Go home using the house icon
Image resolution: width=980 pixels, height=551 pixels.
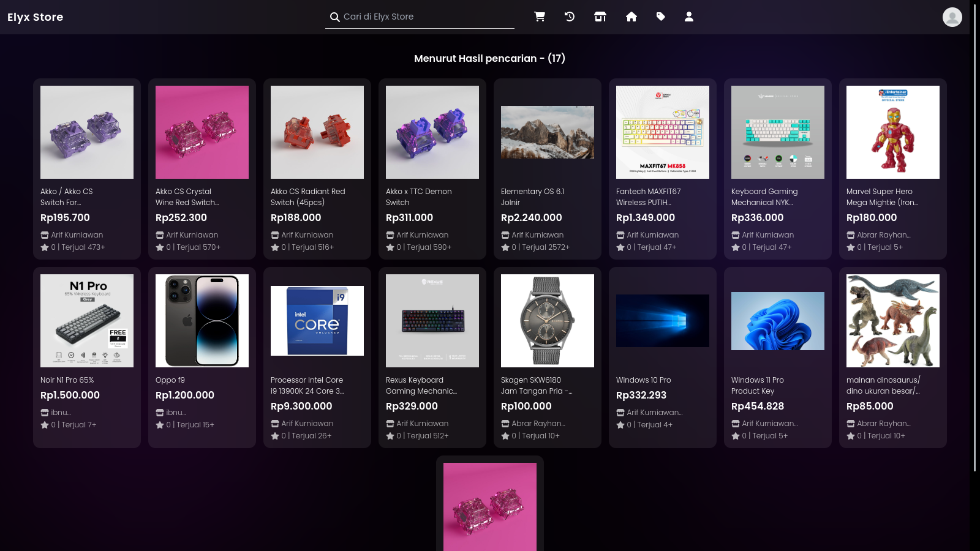click(631, 17)
